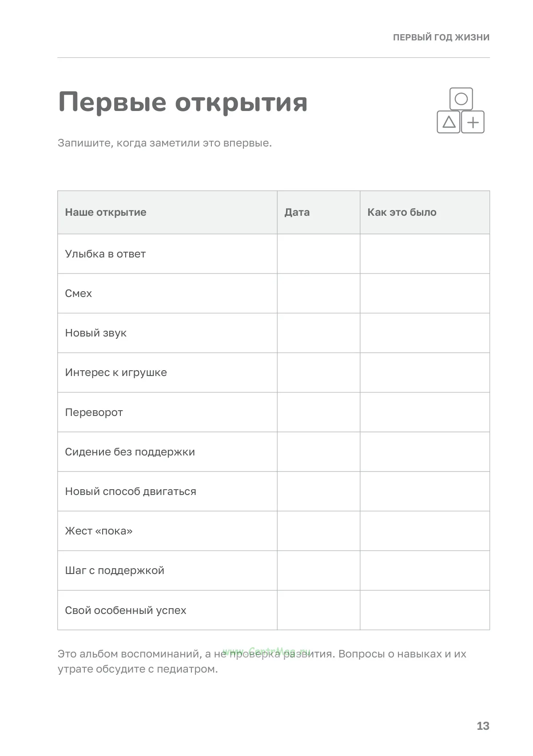Click the date cell for 'Смех'
This screenshot has height=756, width=533.
318,293
